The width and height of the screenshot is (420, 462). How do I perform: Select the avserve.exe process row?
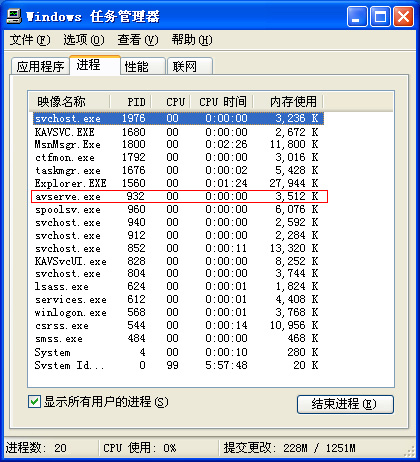(x=179, y=196)
